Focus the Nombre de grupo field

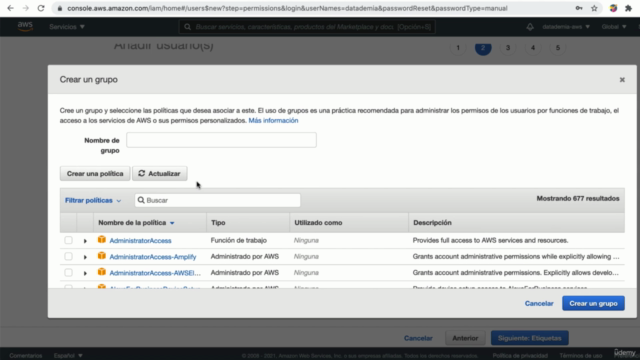pyautogui.click(x=221, y=140)
